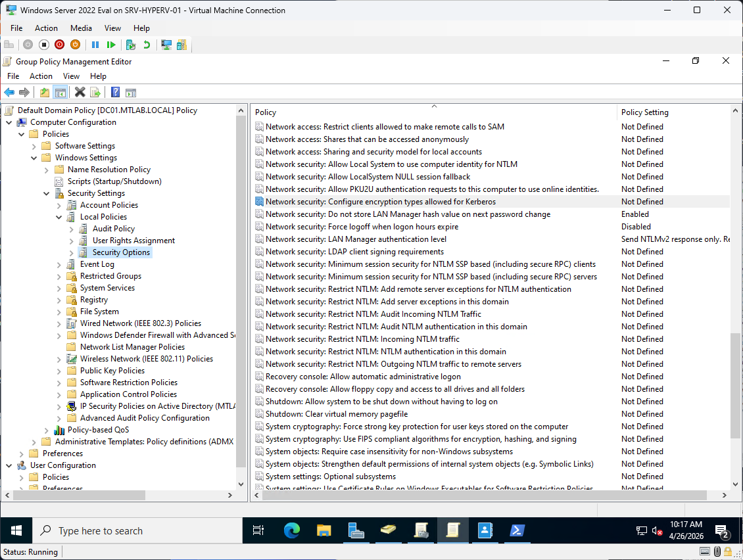This screenshot has width=743, height=560.
Task: Pause the virtual machine
Action: [95, 45]
